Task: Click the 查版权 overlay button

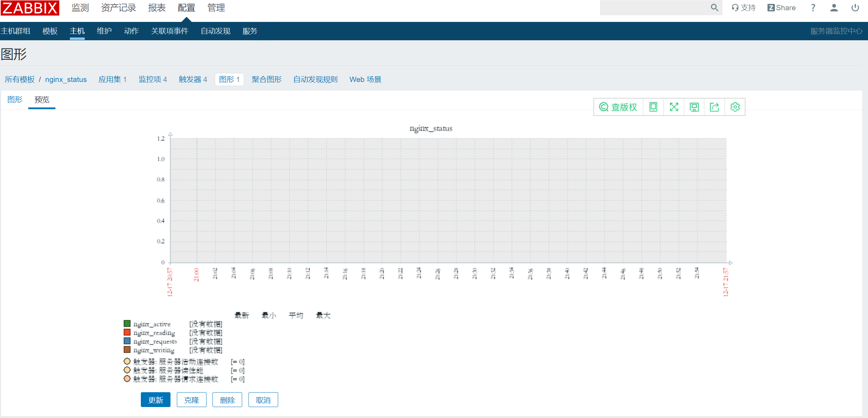Action: (618, 107)
